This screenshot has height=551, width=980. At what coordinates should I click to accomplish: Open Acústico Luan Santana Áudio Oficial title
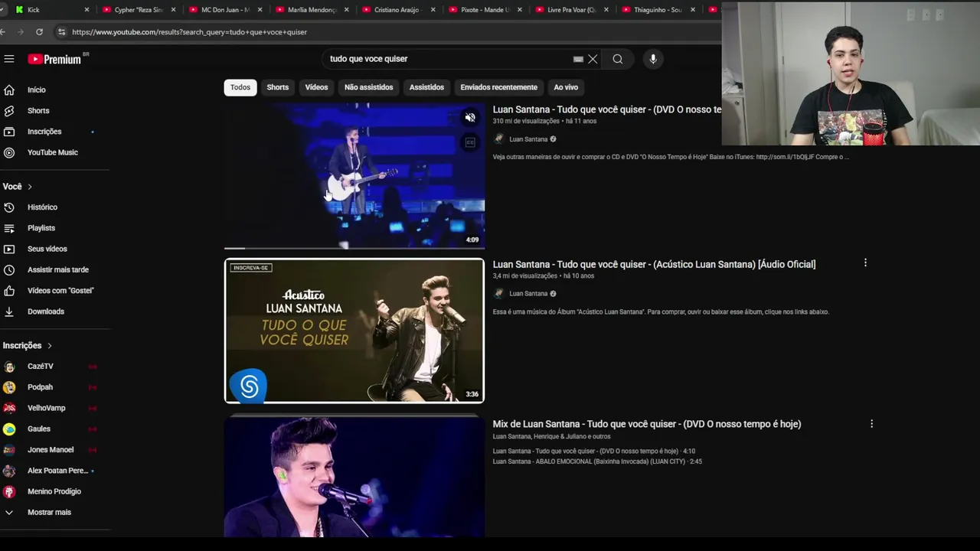tap(654, 264)
